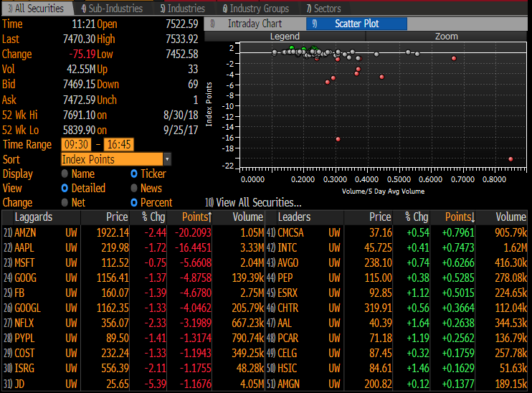Select the Ticker display radio button
Image resolution: width=532 pixels, height=393 pixels.
coord(134,174)
